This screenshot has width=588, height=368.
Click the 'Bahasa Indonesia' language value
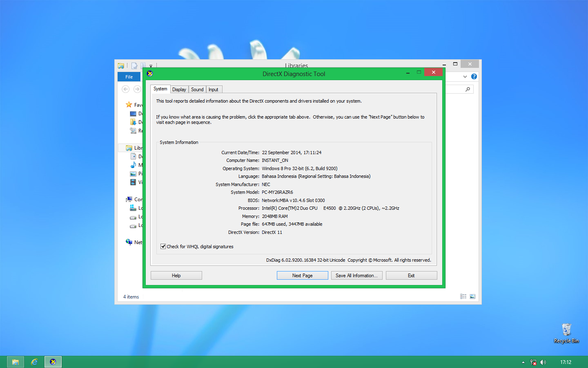316,176
